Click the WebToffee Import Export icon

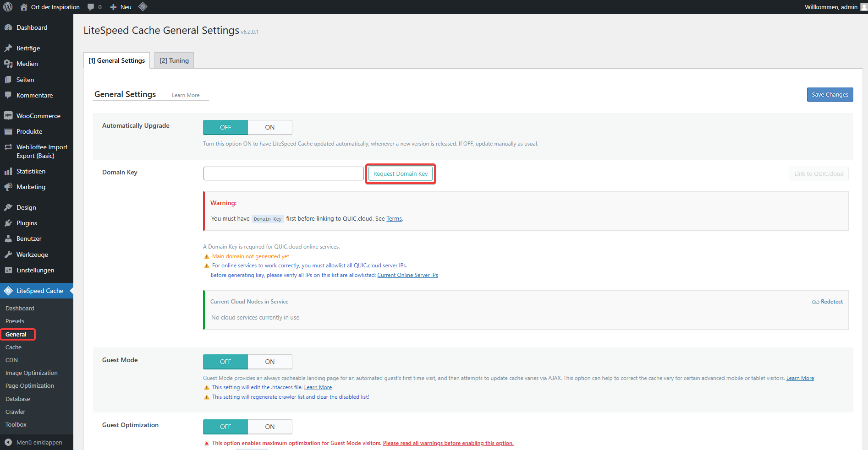tap(8, 147)
